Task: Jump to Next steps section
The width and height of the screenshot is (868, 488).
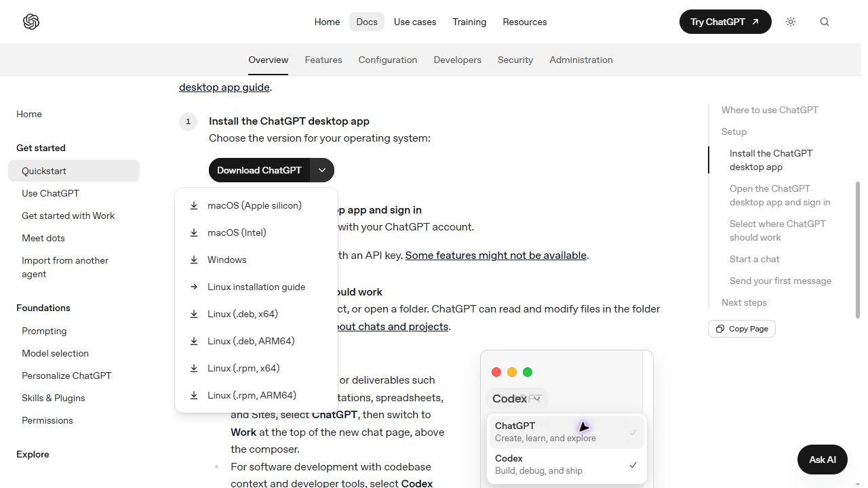Action: (744, 302)
